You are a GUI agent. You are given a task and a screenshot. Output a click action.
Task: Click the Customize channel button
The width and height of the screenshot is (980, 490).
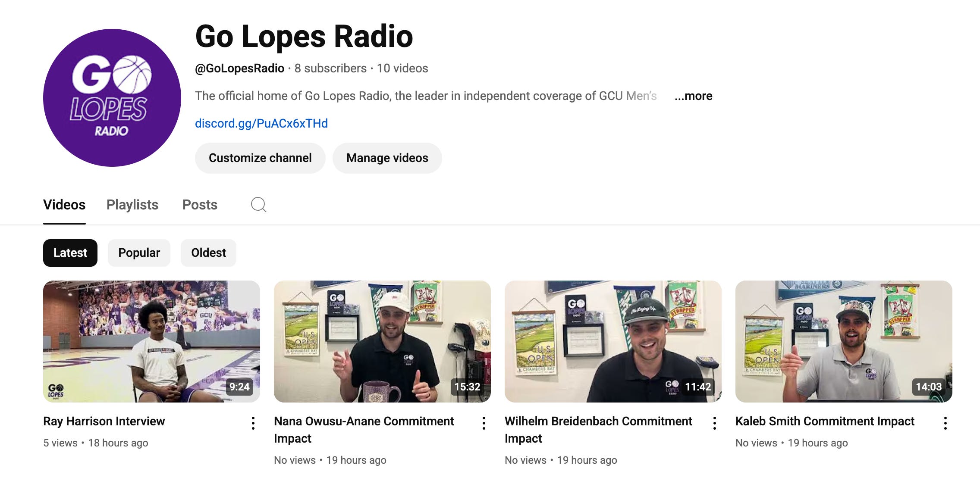(x=260, y=158)
